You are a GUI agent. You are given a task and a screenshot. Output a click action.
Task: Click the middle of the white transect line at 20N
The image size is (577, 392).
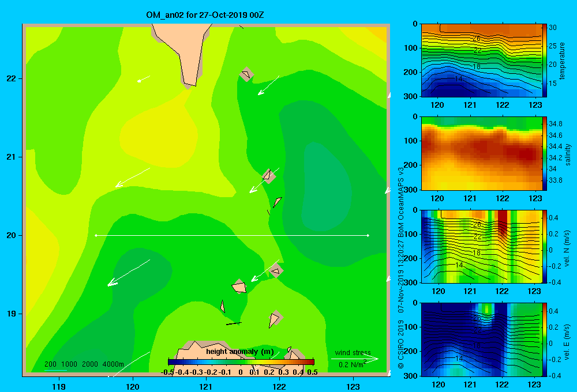pos(232,235)
